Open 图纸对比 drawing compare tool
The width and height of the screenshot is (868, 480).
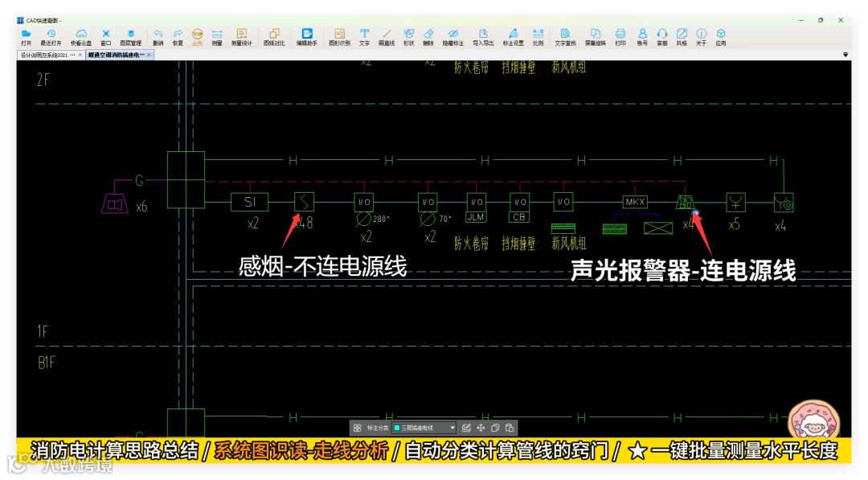(274, 37)
